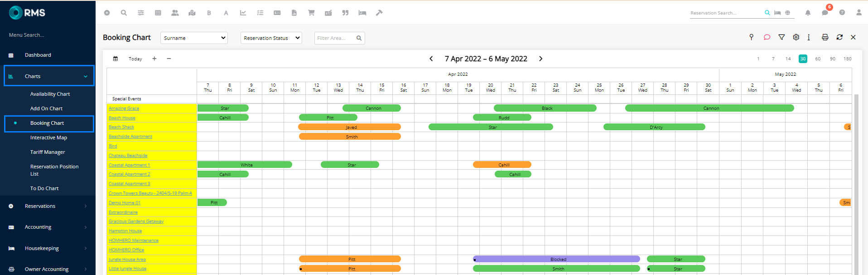Open the line chart icon in toolbar
The height and width of the screenshot is (275, 868).
[243, 13]
